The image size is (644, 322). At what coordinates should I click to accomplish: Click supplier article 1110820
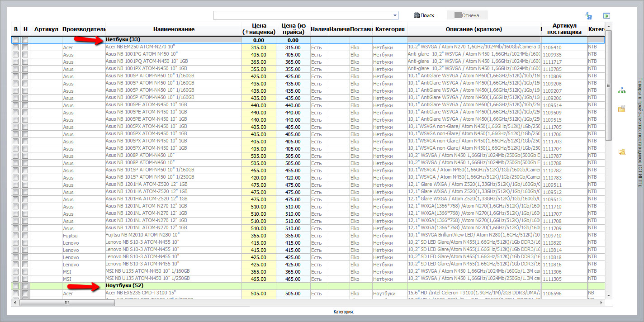click(564, 243)
